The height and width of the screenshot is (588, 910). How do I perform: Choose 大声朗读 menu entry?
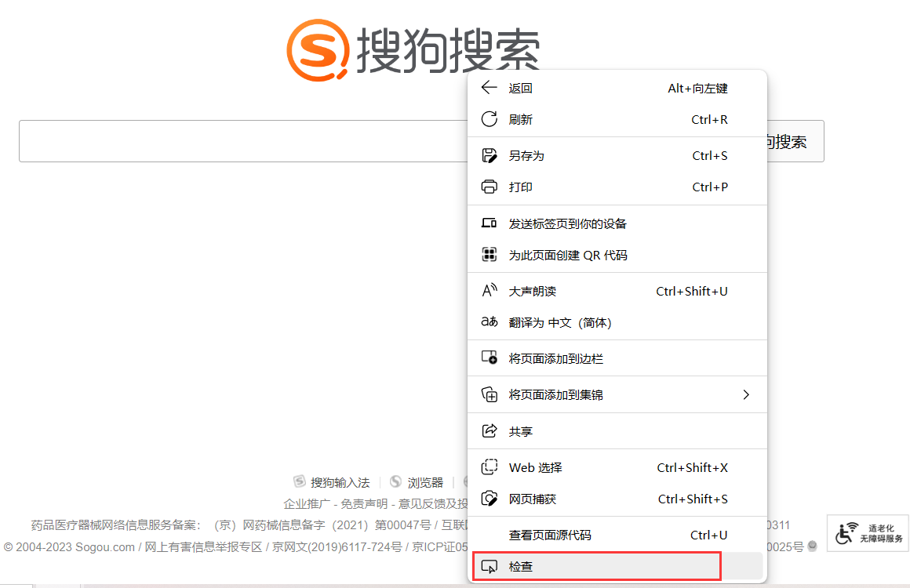pos(617,291)
